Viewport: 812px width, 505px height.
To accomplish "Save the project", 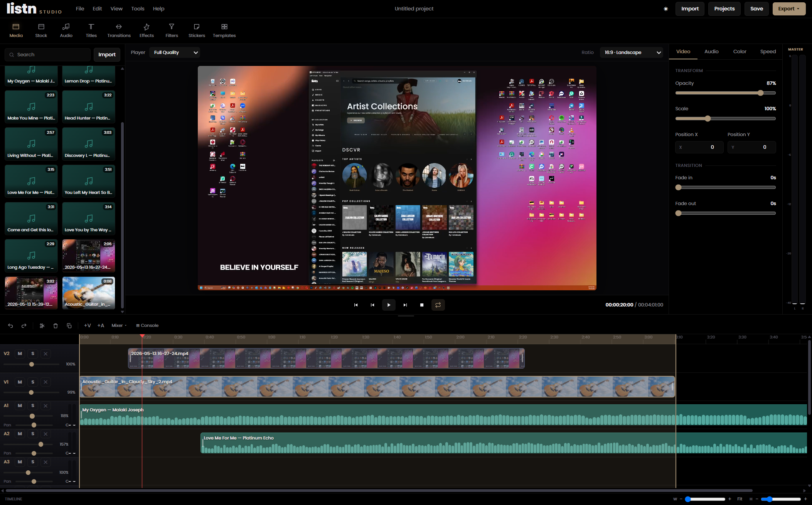I will tap(756, 9).
